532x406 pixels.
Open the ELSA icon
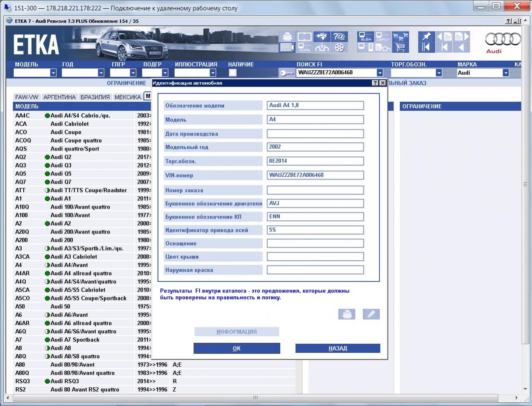tap(366, 37)
